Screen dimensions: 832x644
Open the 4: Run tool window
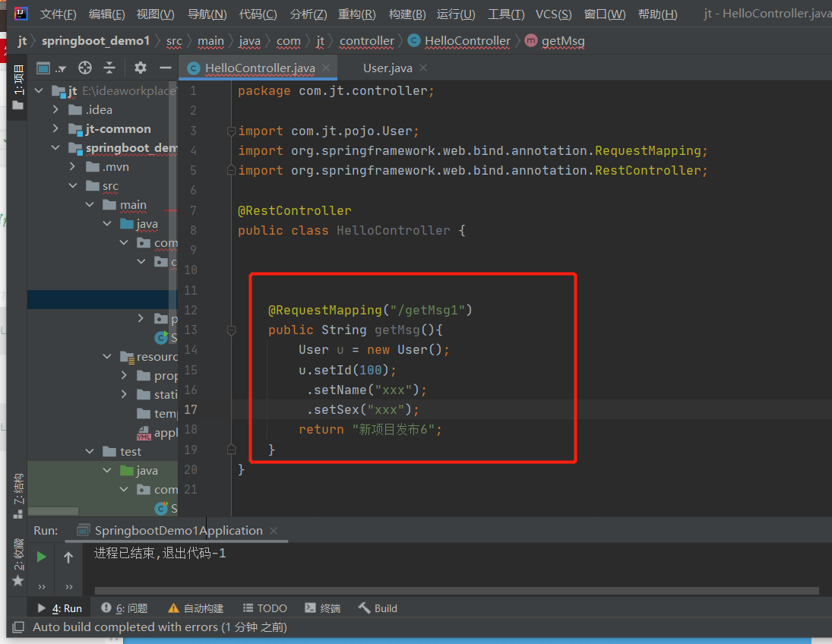coord(60,608)
